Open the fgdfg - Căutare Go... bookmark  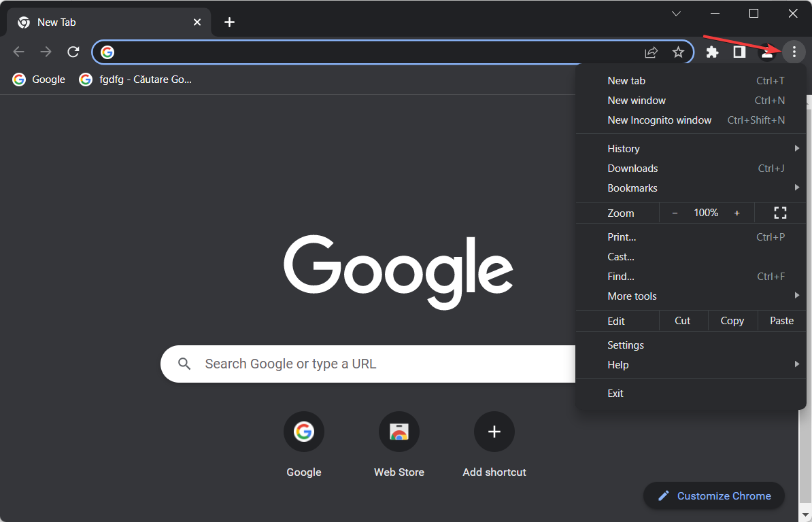(x=135, y=79)
